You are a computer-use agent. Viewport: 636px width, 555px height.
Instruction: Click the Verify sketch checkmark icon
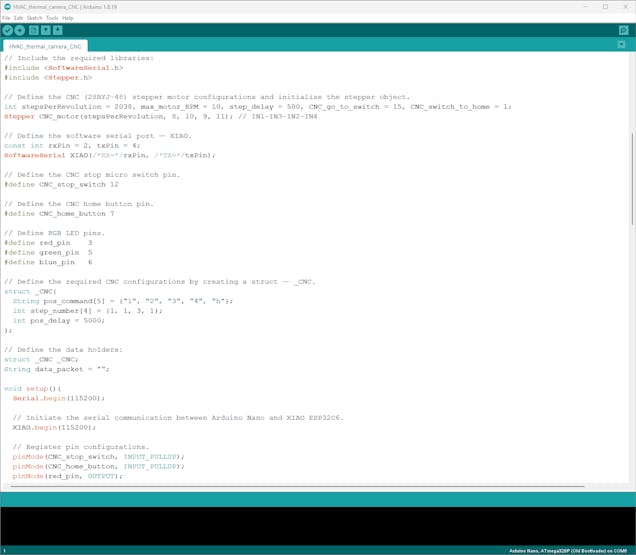point(8,30)
